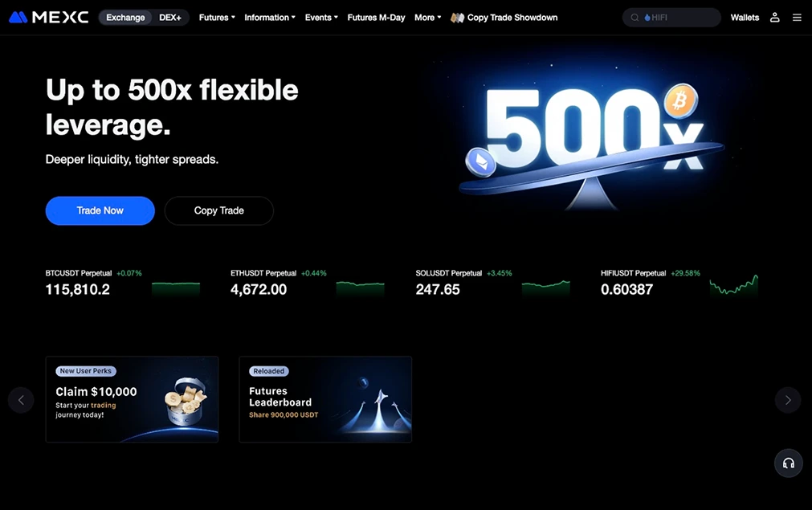The image size is (812, 510).
Task: Click the Ethereum coin graphic
Action: (x=481, y=162)
